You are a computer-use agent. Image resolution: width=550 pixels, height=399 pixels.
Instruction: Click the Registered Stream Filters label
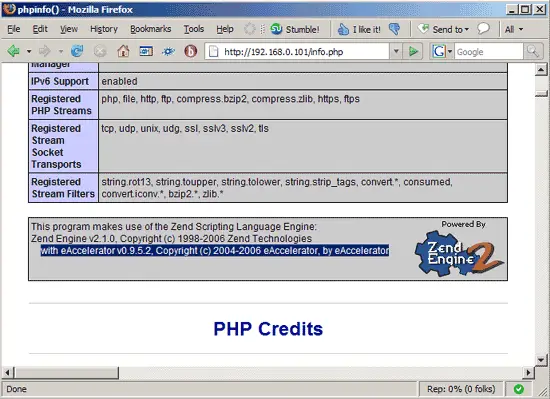[x=63, y=188]
